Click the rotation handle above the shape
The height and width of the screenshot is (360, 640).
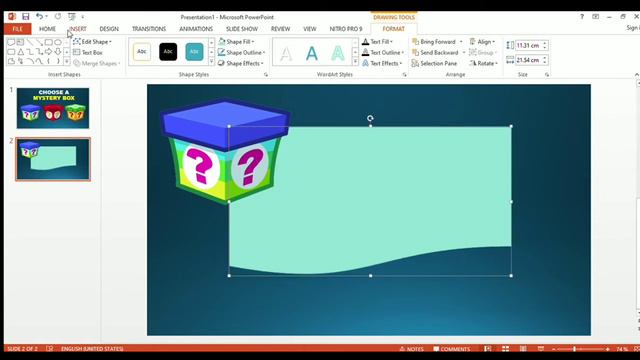point(370,118)
